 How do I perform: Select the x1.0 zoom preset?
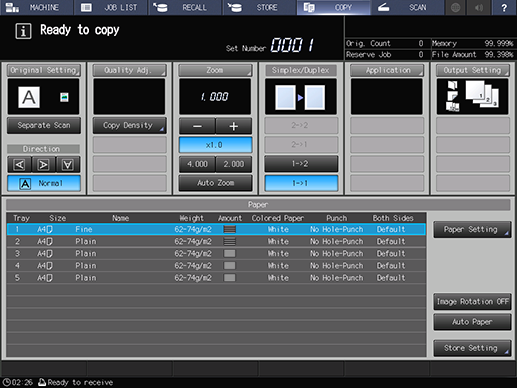(215, 145)
